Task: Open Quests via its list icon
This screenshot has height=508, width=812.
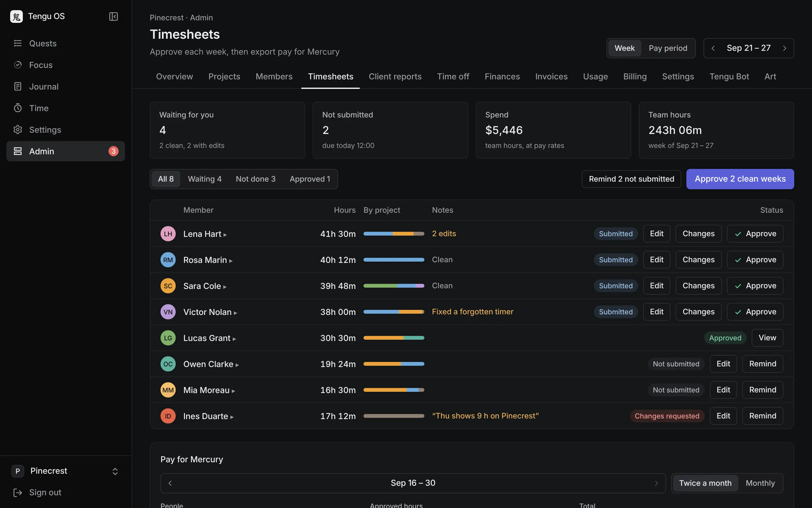Action: (x=18, y=43)
